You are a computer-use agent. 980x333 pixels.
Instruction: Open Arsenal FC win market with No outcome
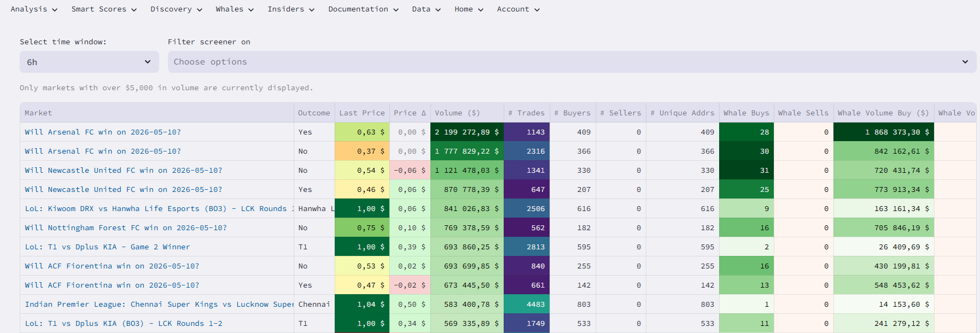tap(103, 151)
